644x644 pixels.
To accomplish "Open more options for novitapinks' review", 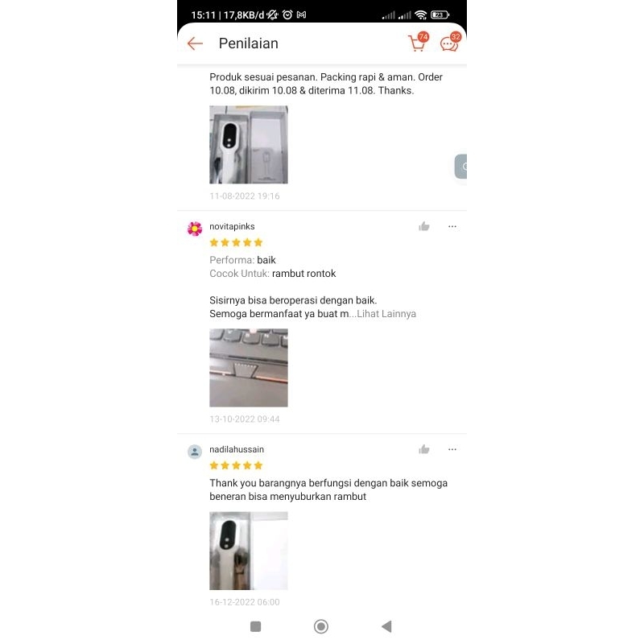I will tap(452, 226).
